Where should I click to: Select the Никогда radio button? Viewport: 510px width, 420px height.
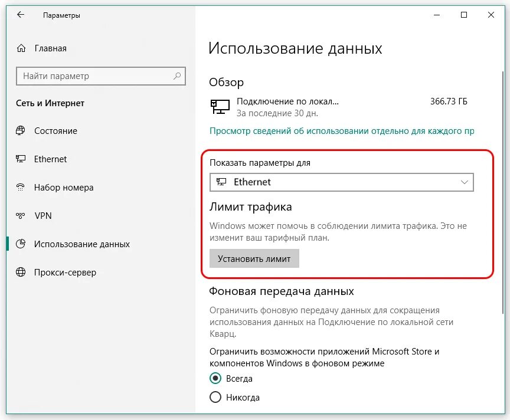(215, 397)
